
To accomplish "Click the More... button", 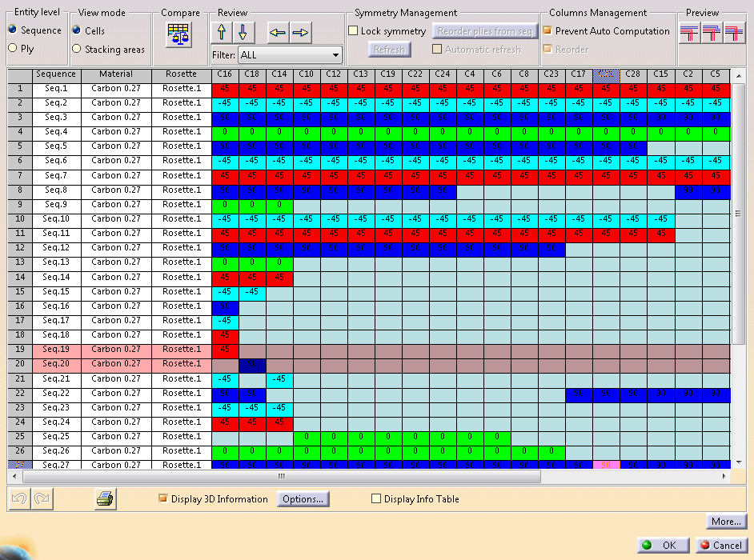I will (726, 522).
